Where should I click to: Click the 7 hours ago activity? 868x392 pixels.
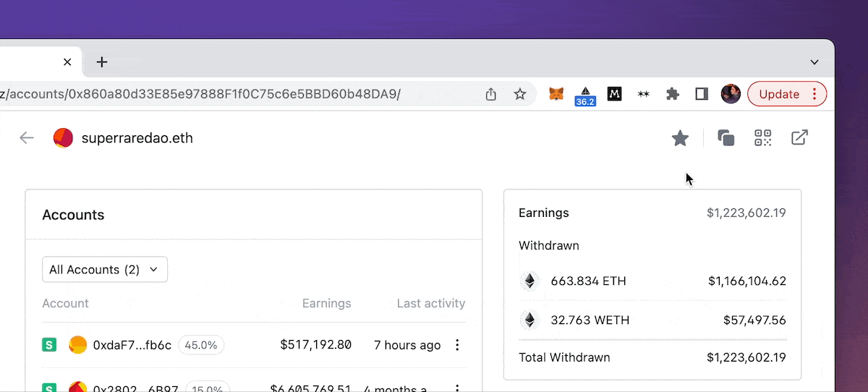pyautogui.click(x=407, y=346)
